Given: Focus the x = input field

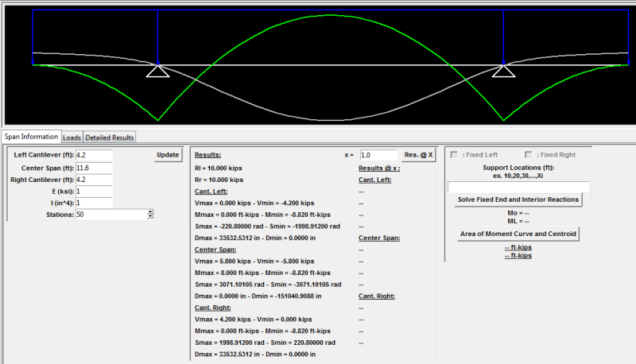Looking at the screenshot, I should (x=378, y=155).
